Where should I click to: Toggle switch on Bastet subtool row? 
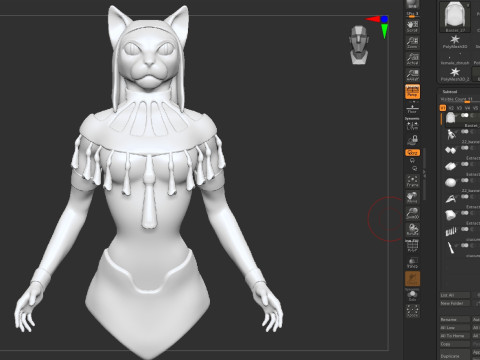465,115
